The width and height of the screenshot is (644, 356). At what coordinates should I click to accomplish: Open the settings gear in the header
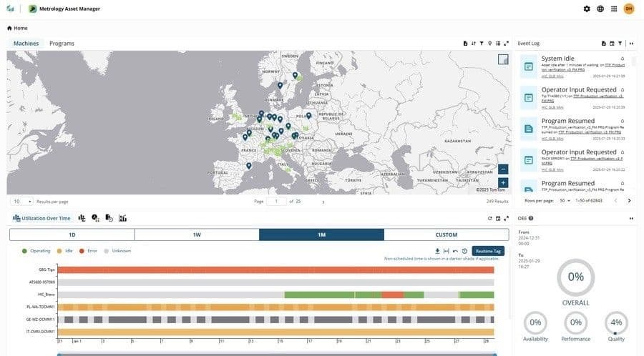point(587,9)
